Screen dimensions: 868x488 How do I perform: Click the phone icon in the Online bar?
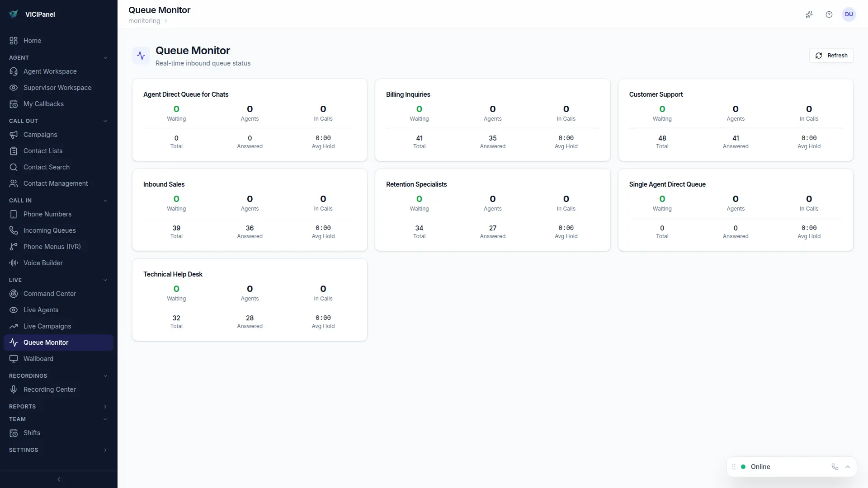[x=835, y=467]
